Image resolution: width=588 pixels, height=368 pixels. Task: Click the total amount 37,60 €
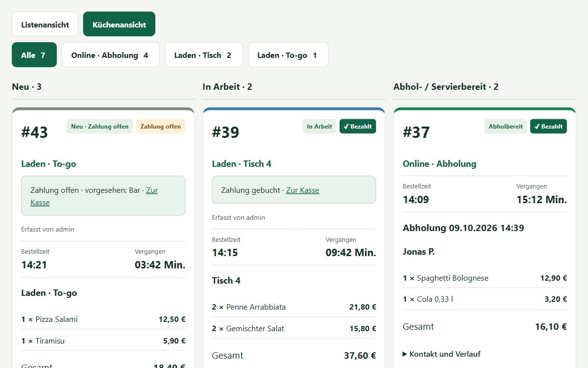tap(360, 355)
